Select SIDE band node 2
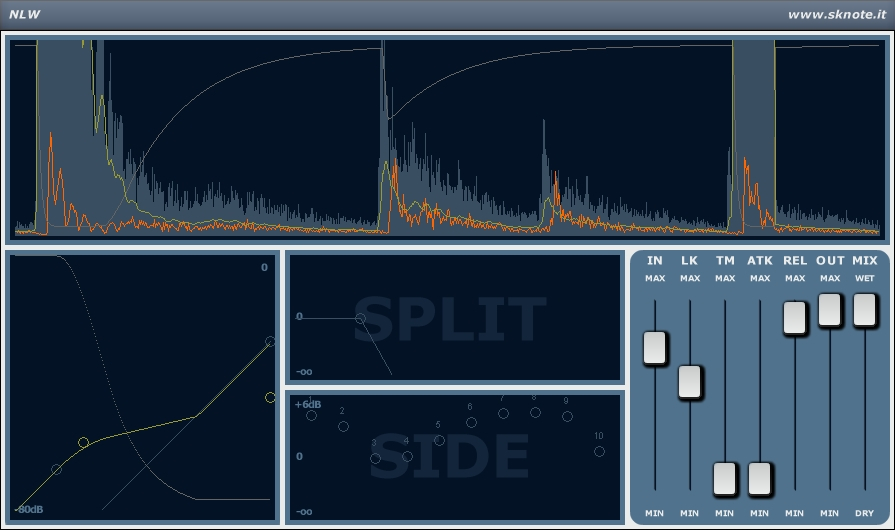The width and height of the screenshot is (895, 530). point(343,426)
